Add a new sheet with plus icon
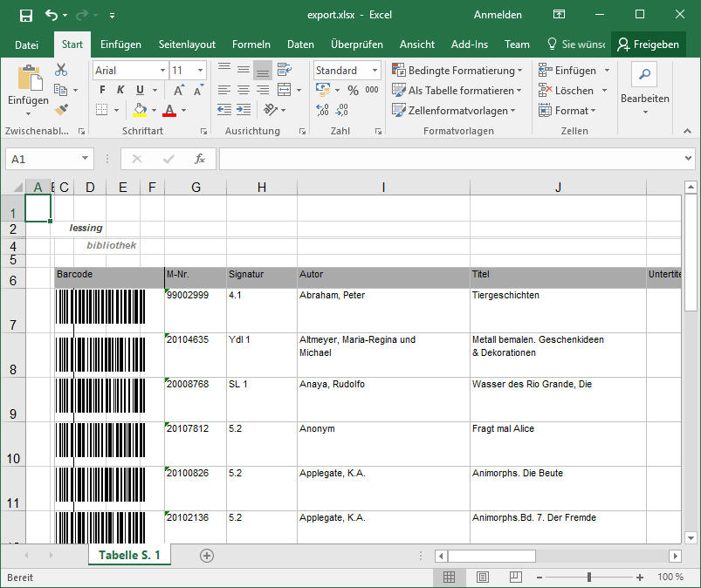 pyautogui.click(x=207, y=555)
